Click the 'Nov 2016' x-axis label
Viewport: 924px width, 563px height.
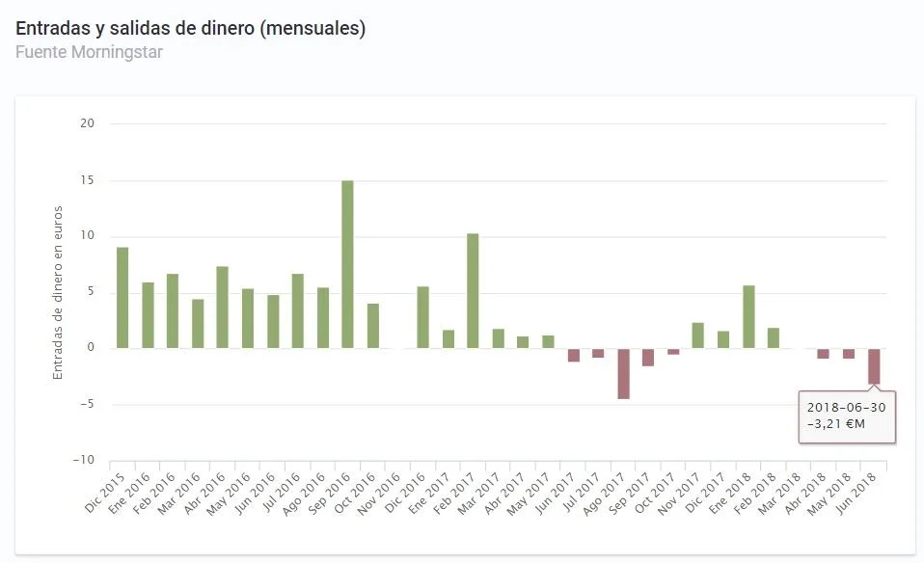click(383, 490)
